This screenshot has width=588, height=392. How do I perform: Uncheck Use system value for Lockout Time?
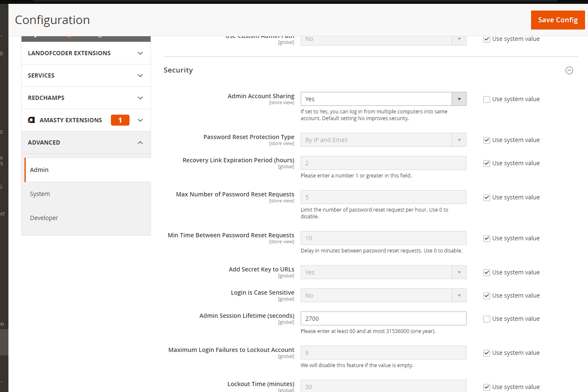coord(486,387)
